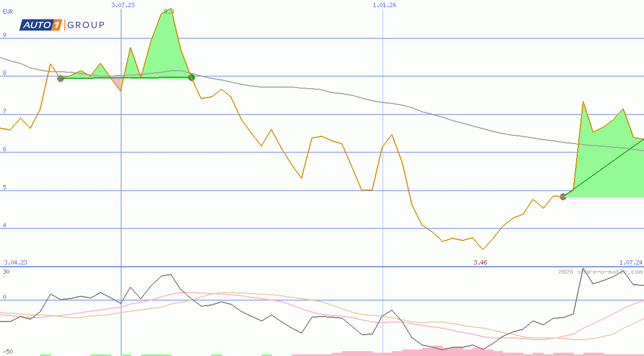Click the AUTO1 Group logo
The image size is (644, 356).
click(x=62, y=25)
